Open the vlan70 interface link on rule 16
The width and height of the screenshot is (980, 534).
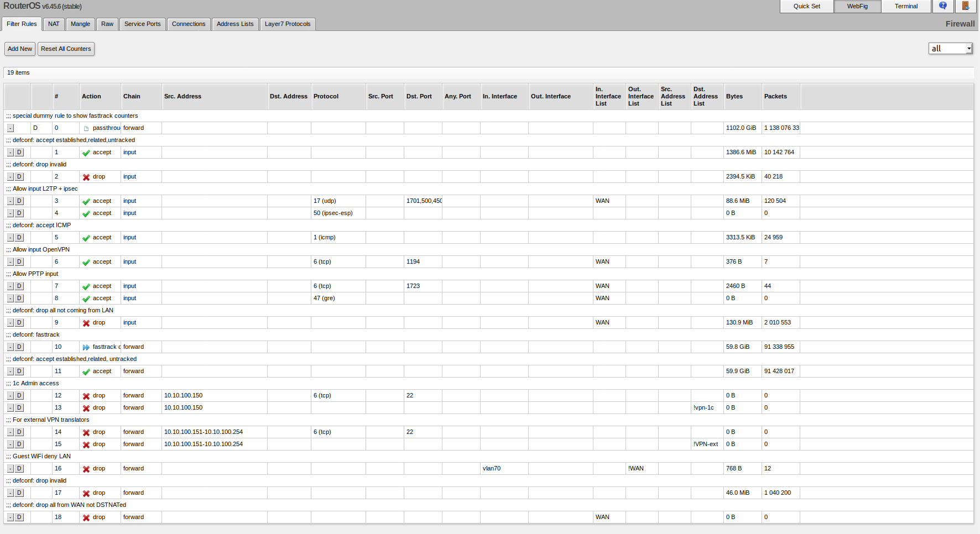coord(492,468)
